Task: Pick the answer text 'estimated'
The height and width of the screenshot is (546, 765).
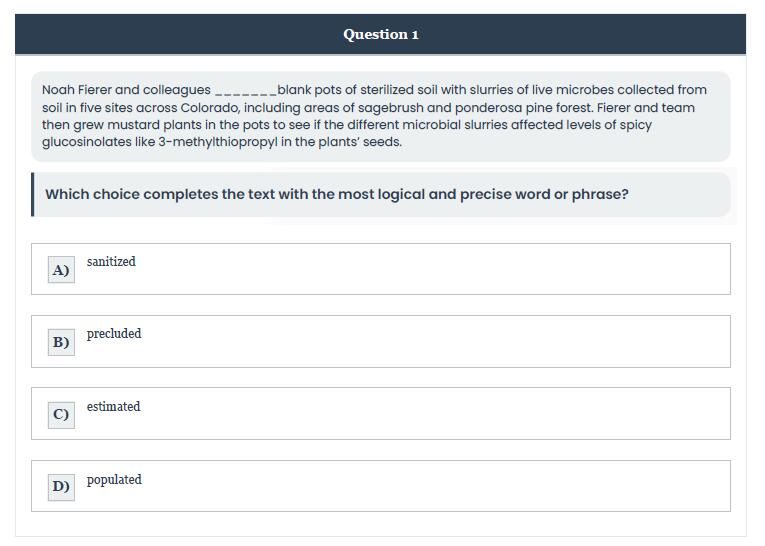Action: [x=114, y=406]
